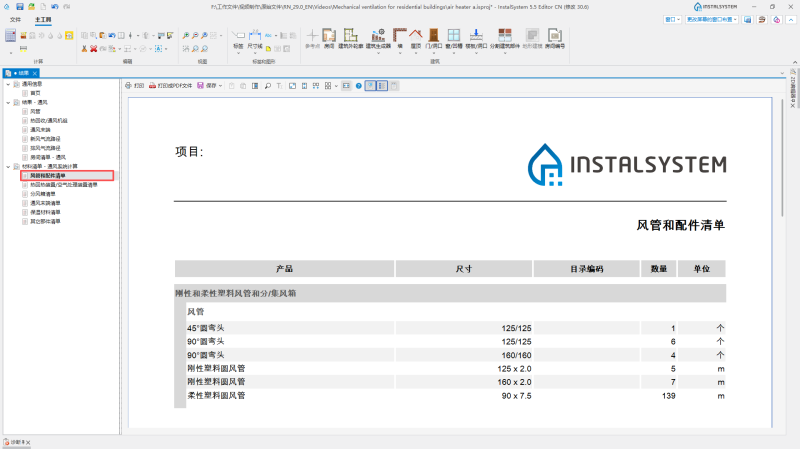Image resolution: width=800 pixels, height=449 pixels.
Task: Toggle the second highlighted list view button
Action: point(382,86)
